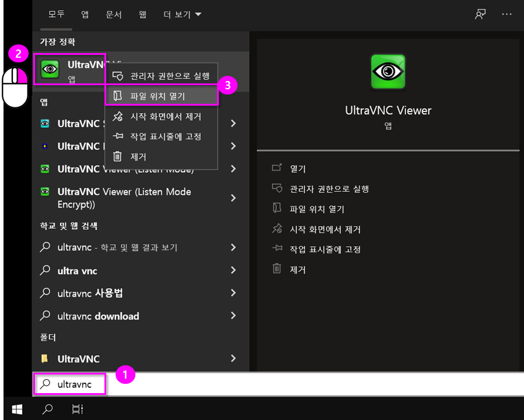
Task: Expand the 'ultra vnc' suggestion chevron
Action: click(x=233, y=270)
